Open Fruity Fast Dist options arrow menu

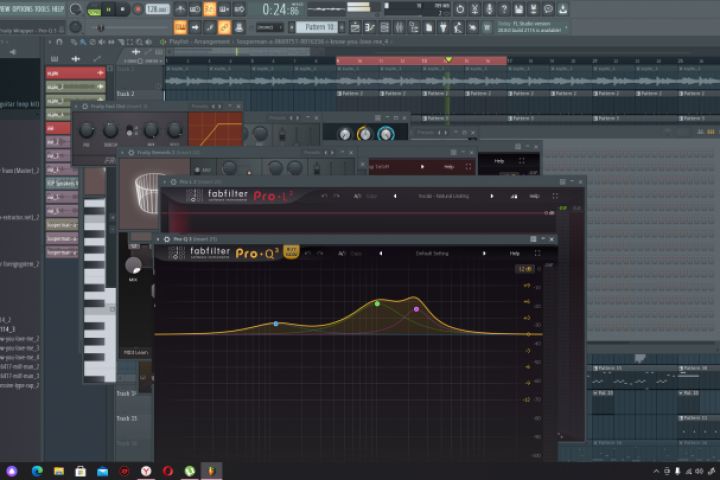click(76, 107)
